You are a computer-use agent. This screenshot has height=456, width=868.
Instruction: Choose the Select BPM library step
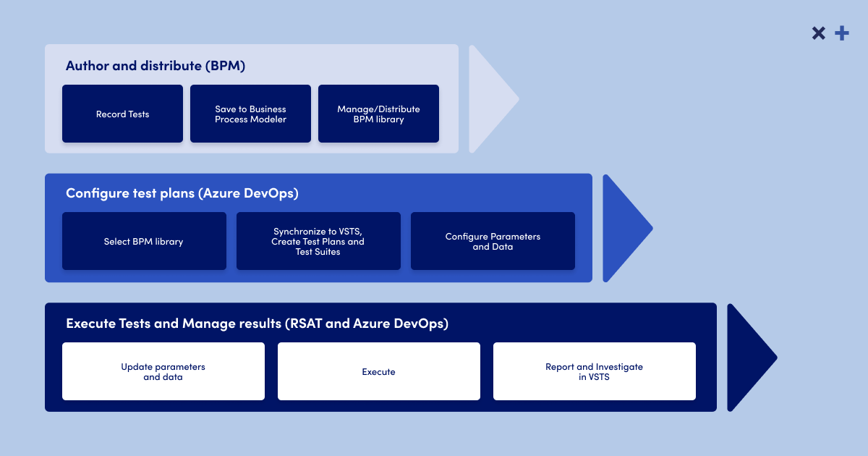(x=144, y=241)
